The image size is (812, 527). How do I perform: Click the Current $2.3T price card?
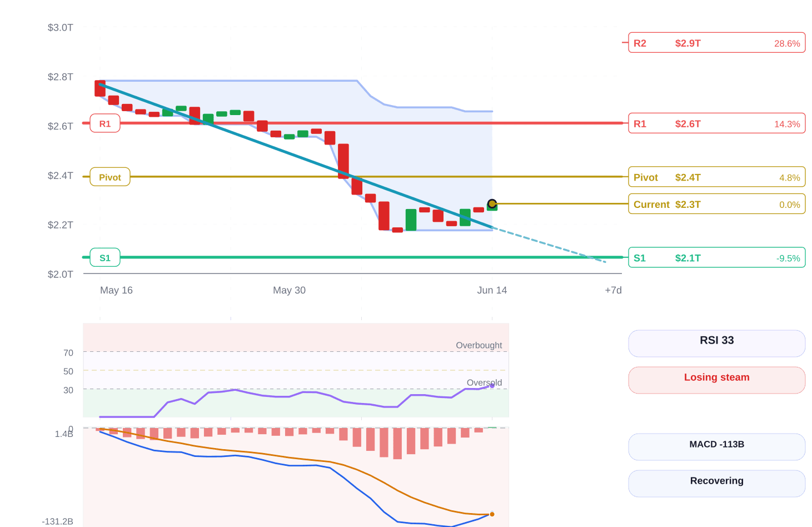pyautogui.click(x=716, y=204)
